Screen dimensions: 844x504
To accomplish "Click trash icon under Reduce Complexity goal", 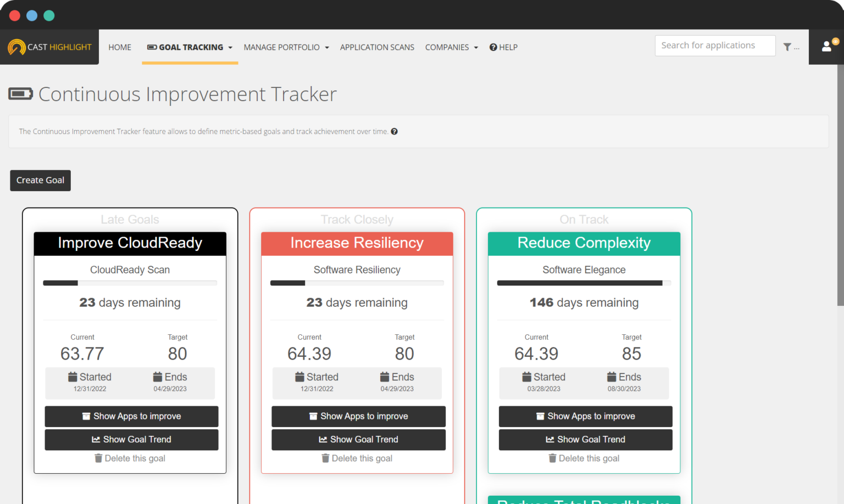I will coord(552,458).
